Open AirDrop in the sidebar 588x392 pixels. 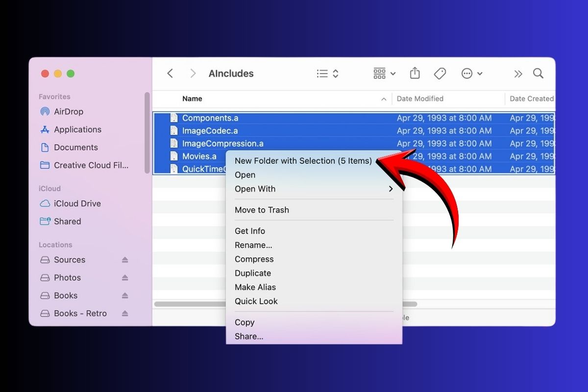pos(68,112)
